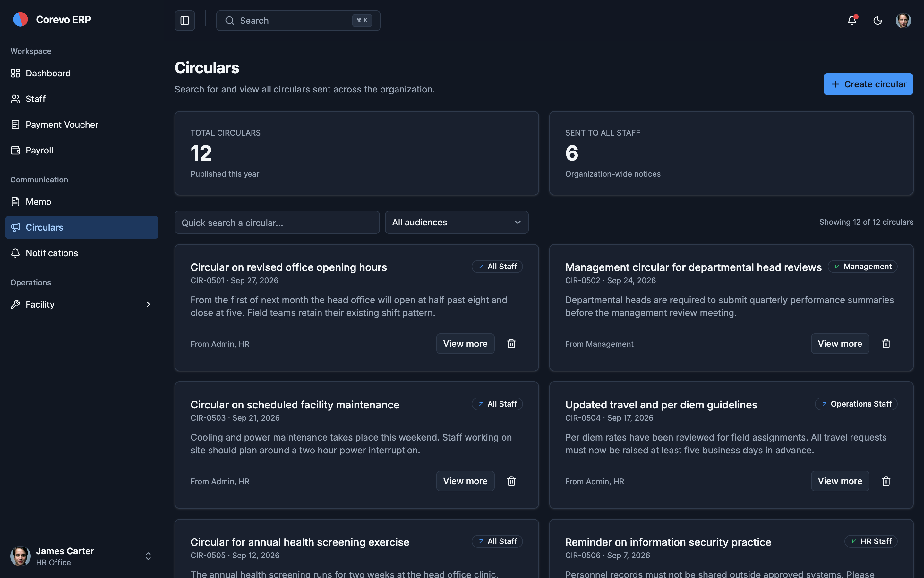Toggle the sidebar panel icon
Viewport: 924px width, 578px height.
click(185, 21)
